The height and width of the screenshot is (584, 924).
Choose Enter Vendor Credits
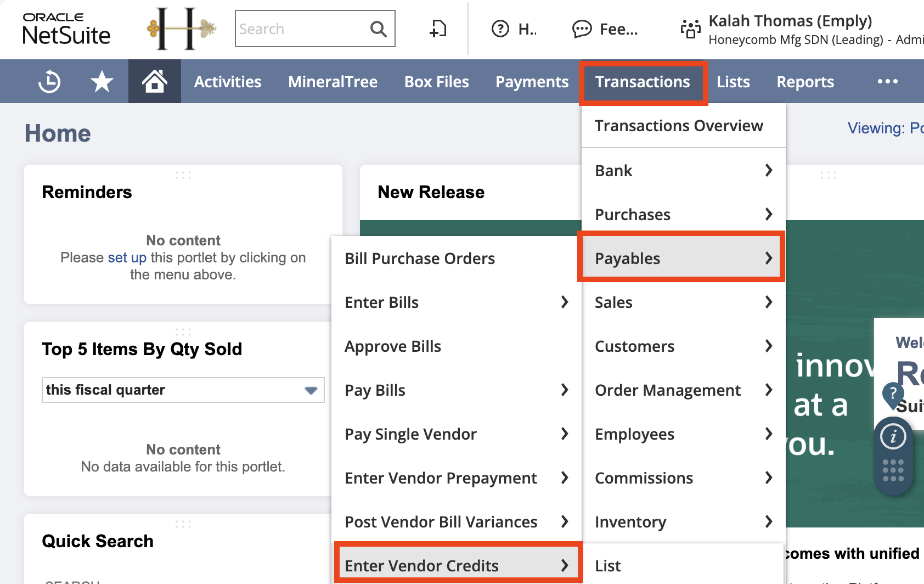457,565
